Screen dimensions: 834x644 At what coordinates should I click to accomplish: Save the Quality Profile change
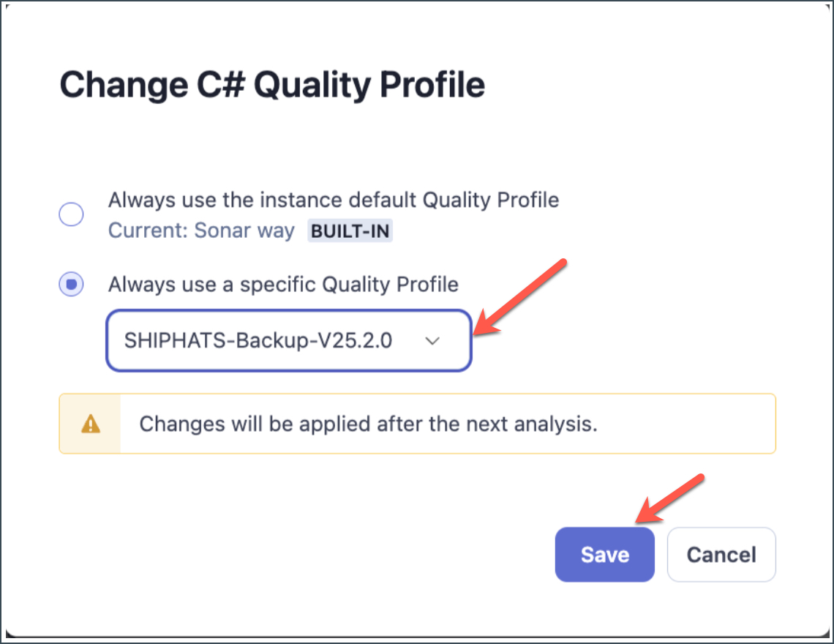[x=604, y=555]
